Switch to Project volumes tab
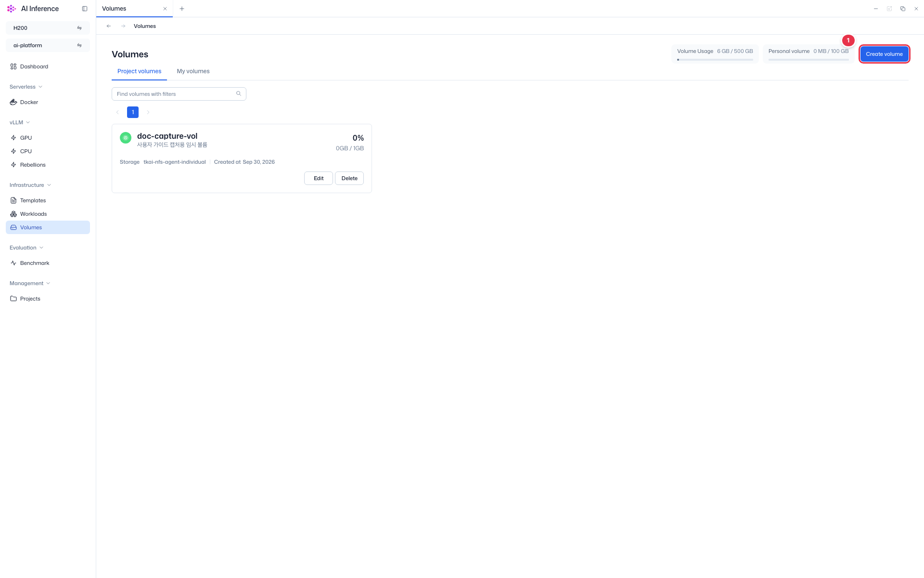924x578 pixels. pyautogui.click(x=140, y=71)
